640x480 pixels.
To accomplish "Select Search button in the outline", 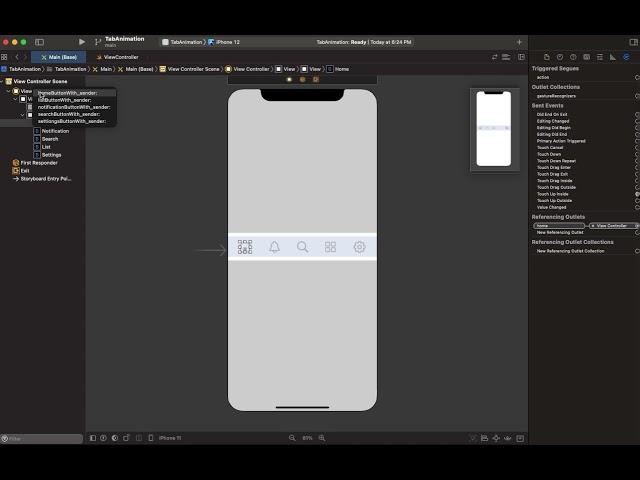I will coord(46,139).
